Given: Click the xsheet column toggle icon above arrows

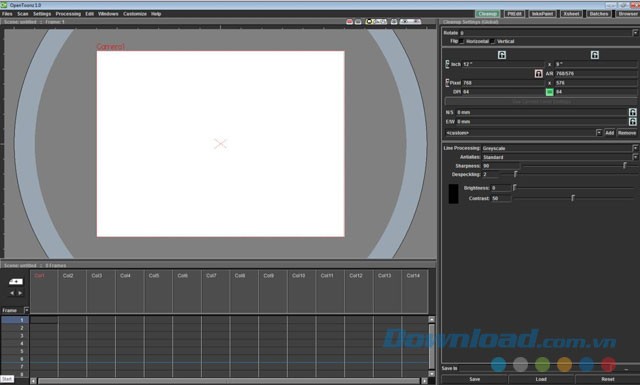Looking at the screenshot, I should 16,282.
